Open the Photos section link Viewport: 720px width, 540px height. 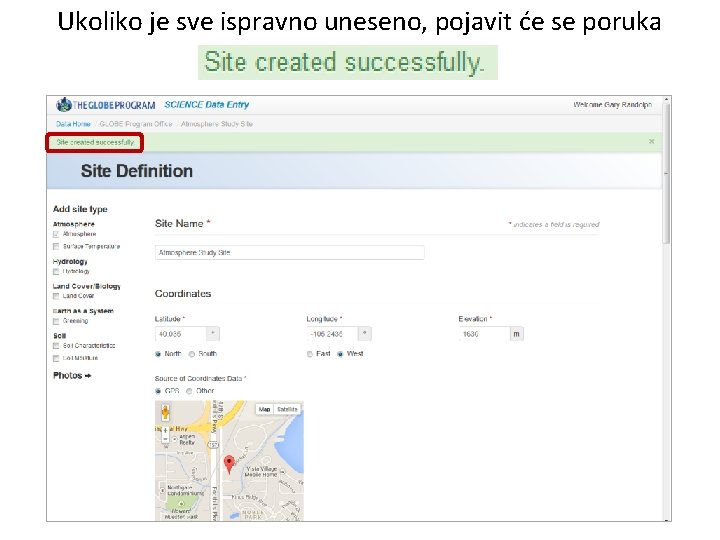(x=72, y=376)
